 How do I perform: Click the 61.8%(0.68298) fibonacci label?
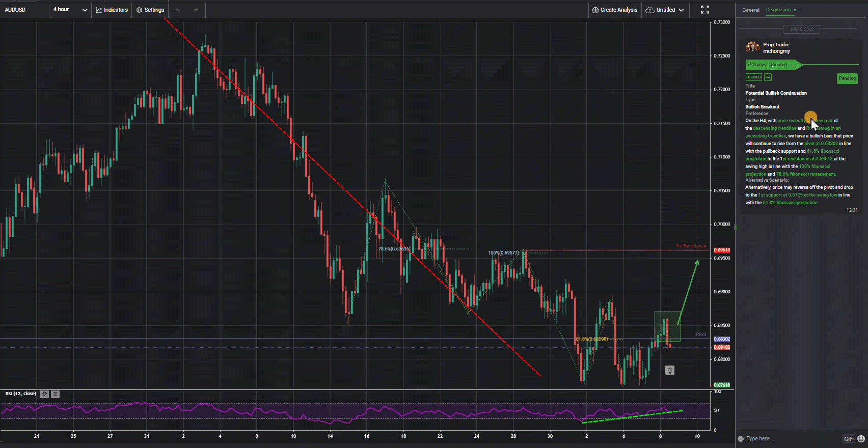point(592,339)
